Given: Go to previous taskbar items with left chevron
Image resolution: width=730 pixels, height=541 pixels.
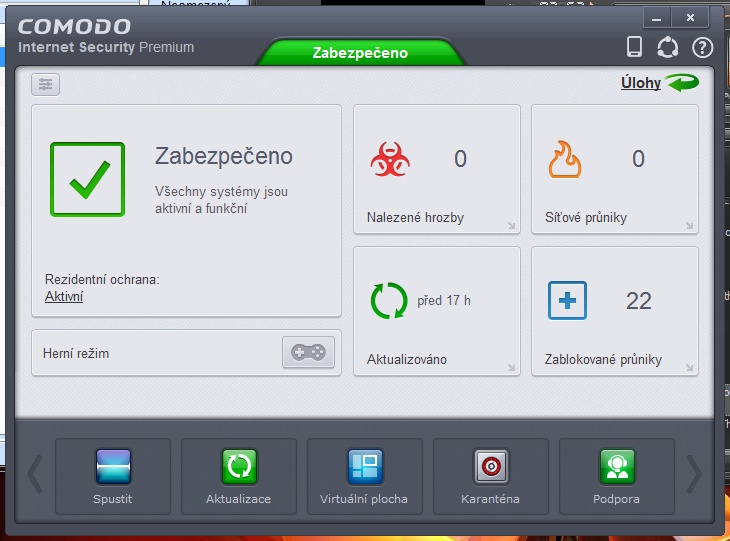Looking at the screenshot, I should (x=35, y=474).
